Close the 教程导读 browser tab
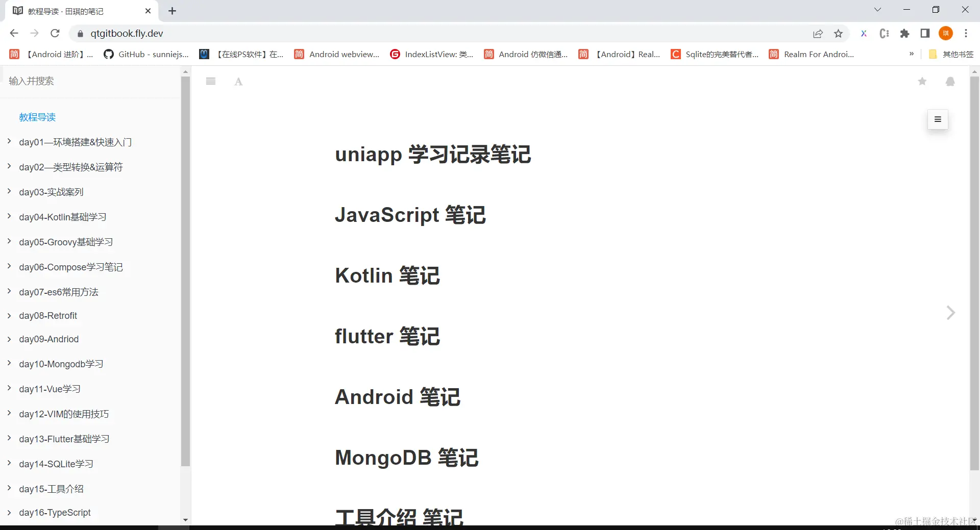This screenshot has height=530, width=980. 148,11
